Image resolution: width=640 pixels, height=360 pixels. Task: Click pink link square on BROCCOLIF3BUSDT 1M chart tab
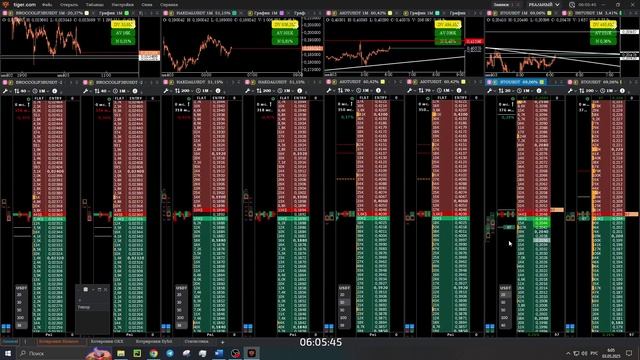[x=5, y=13]
